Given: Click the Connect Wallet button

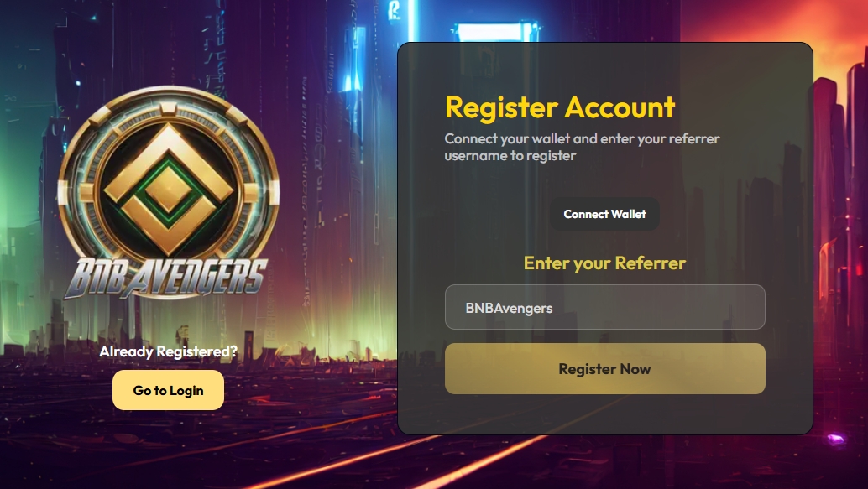Looking at the screenshot, I should pos(604,214).
